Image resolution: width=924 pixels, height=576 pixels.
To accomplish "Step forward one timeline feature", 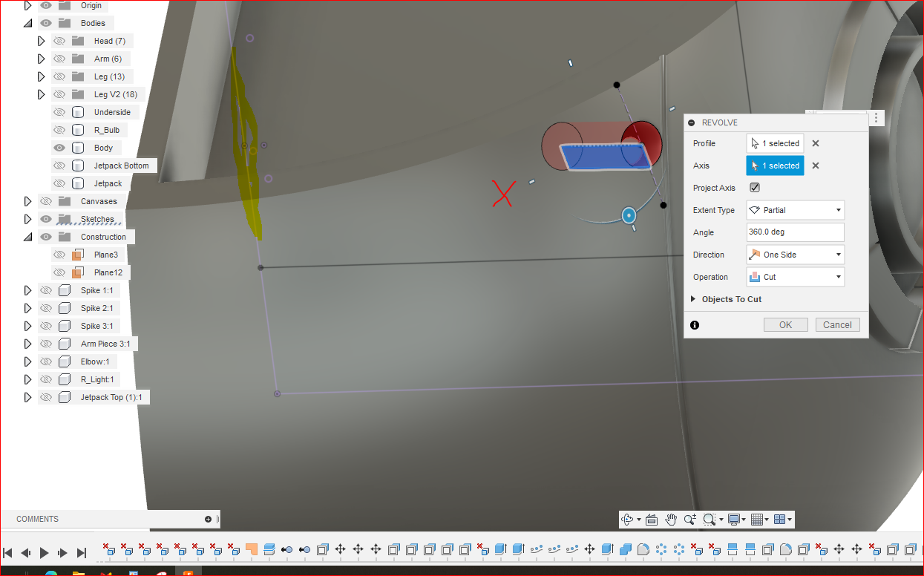I will click(x=63, y=552).
